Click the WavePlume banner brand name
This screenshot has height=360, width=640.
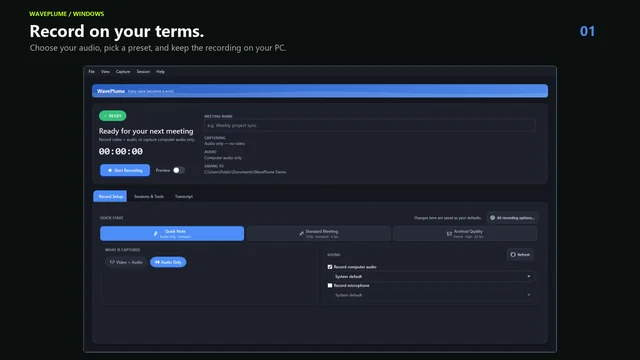111,91
